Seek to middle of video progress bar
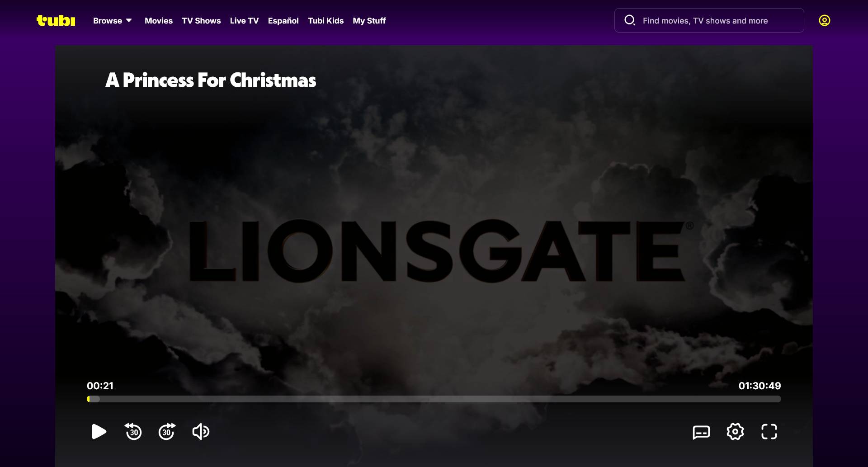The width and height of the screenshot is (868, 467). (x=434, y=399)
